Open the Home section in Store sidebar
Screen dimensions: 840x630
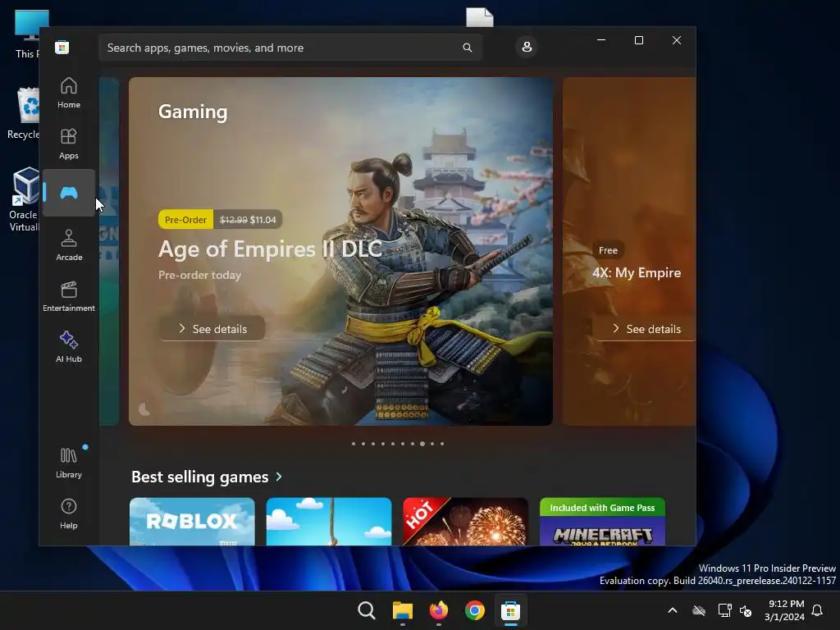coord(69,94)
